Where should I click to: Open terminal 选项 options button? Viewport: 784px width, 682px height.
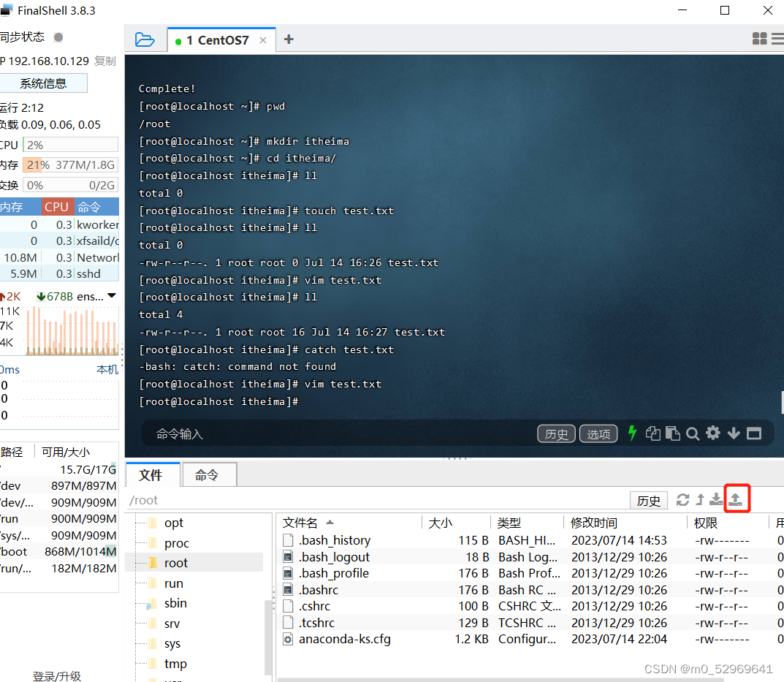598,433
